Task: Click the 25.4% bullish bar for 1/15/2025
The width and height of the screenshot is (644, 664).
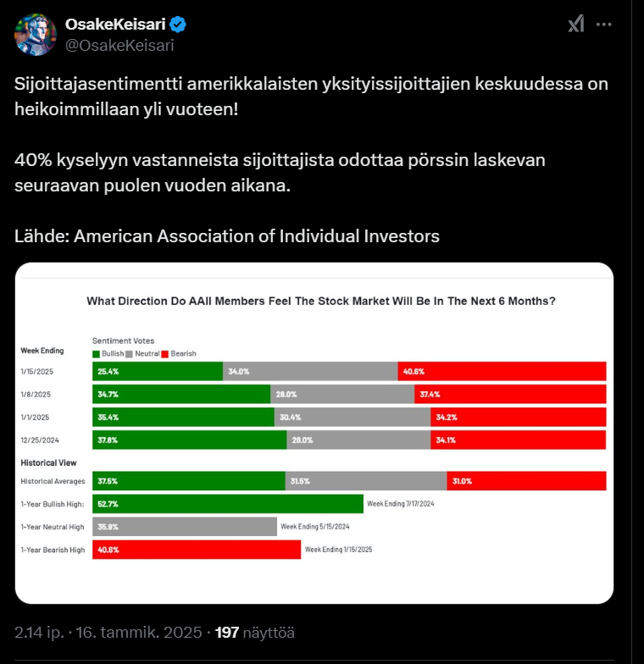Action: (158, 371)
